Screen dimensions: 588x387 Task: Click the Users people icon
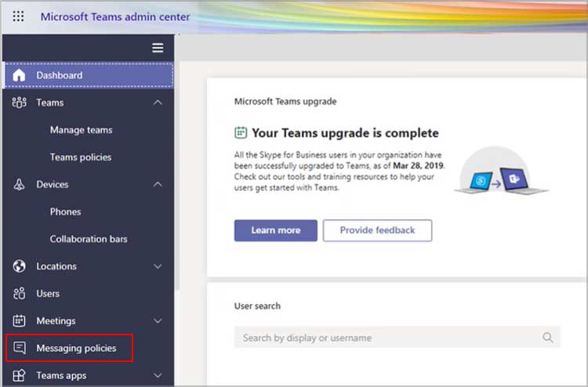tap(19, 293)
